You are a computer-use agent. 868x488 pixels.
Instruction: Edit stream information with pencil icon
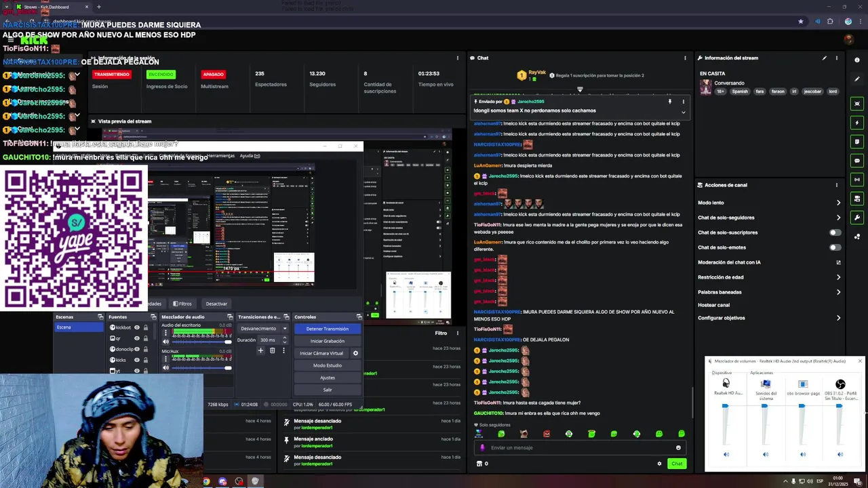pos(825,58)
